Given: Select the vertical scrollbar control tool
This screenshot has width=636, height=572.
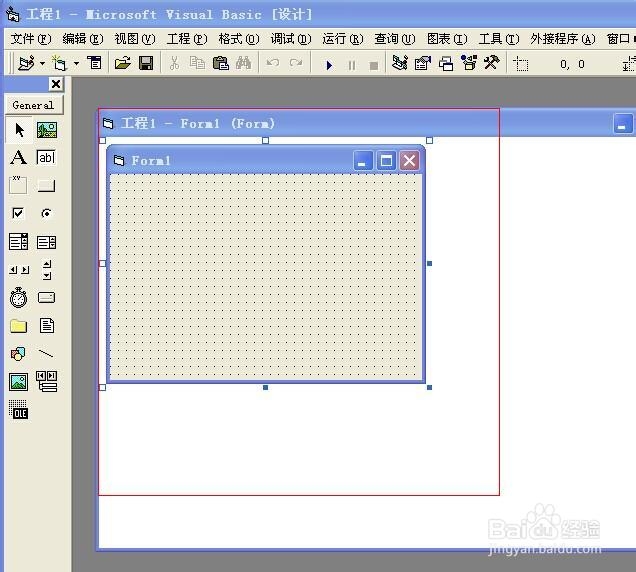Looking at the screenshot, I should point(47,270).
